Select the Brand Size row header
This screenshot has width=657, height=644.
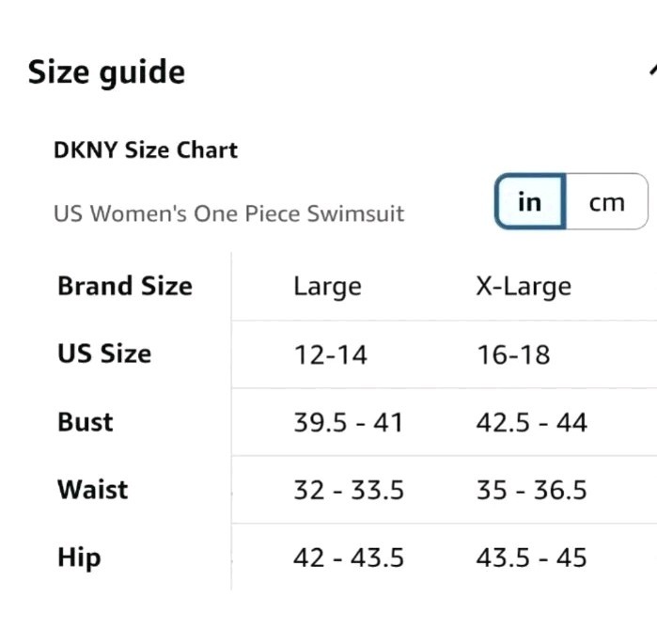(125, 286)
